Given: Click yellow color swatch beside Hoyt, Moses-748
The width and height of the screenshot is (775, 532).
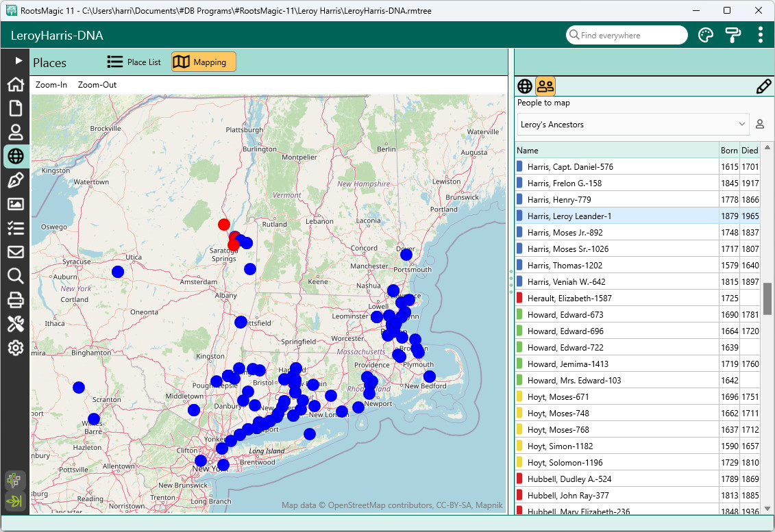Looking at the screenshot, I should coord(519,413).
